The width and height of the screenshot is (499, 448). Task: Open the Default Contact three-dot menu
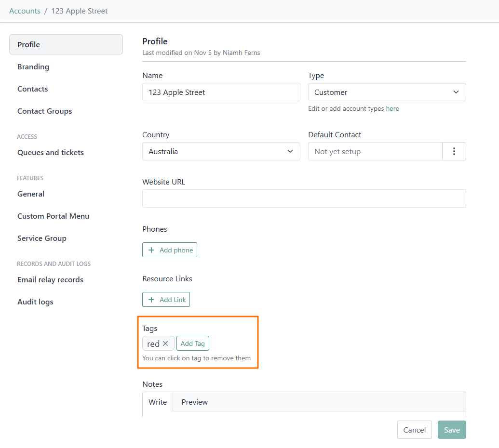454,151
